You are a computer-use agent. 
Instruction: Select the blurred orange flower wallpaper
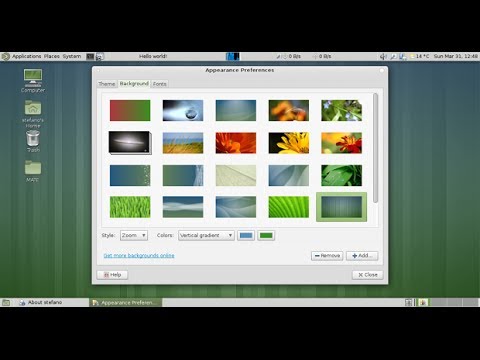click(x=289, y=110)
